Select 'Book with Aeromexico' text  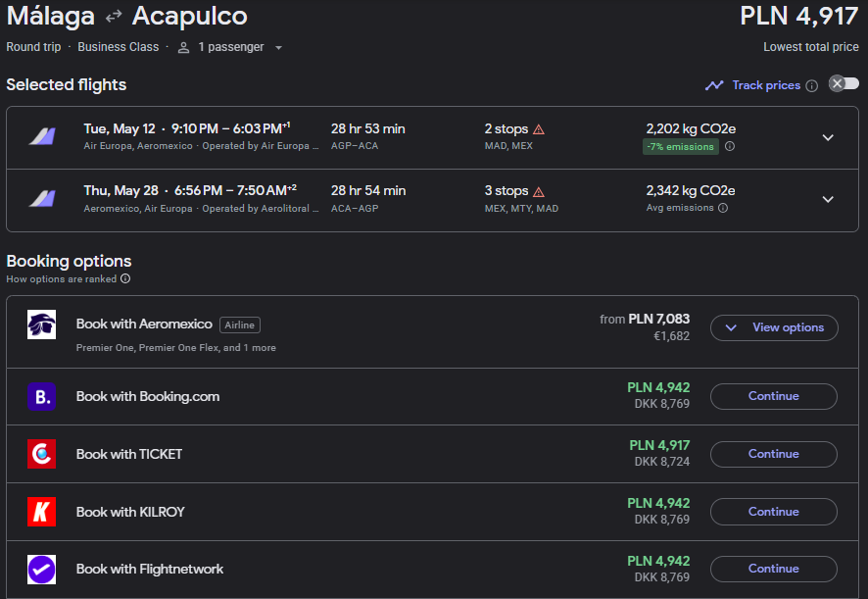pyautogui.click(x=144, y=324)
